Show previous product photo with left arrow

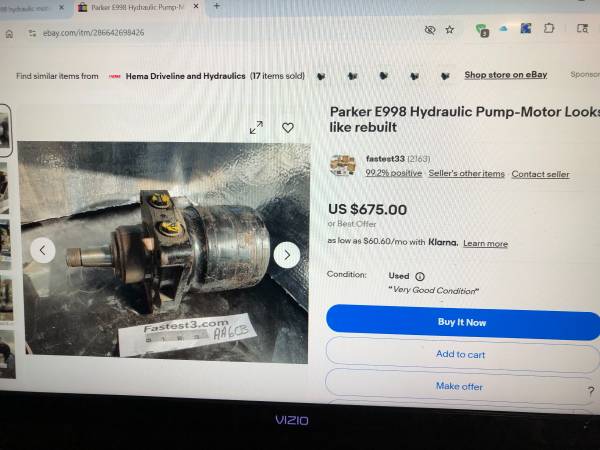pyautogui.click(x=42, y=250)
